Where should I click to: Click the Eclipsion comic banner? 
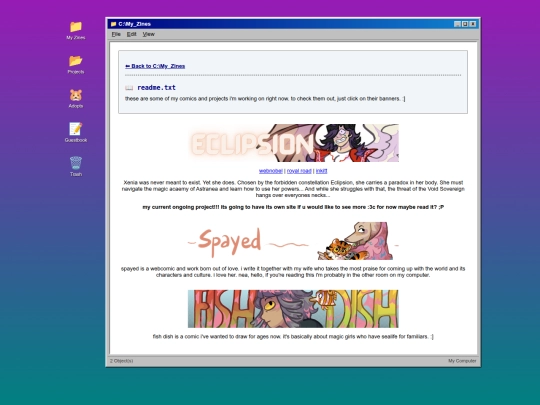293,143
